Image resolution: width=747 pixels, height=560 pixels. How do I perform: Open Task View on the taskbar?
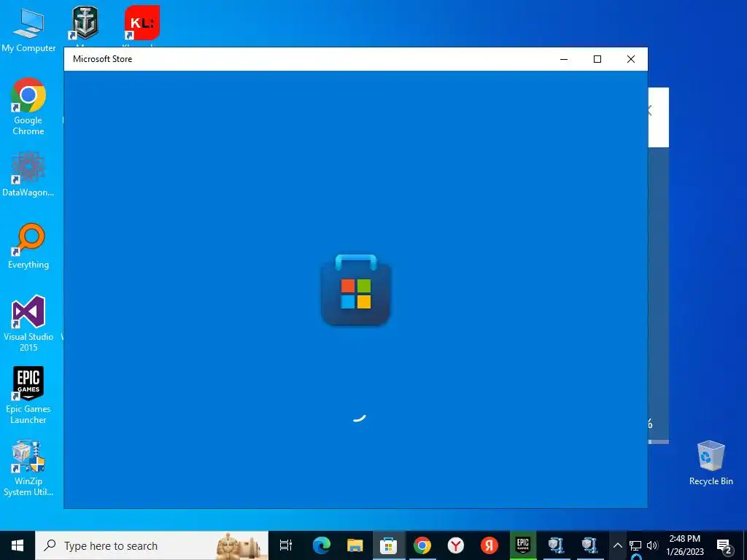(x=286, y=545)
